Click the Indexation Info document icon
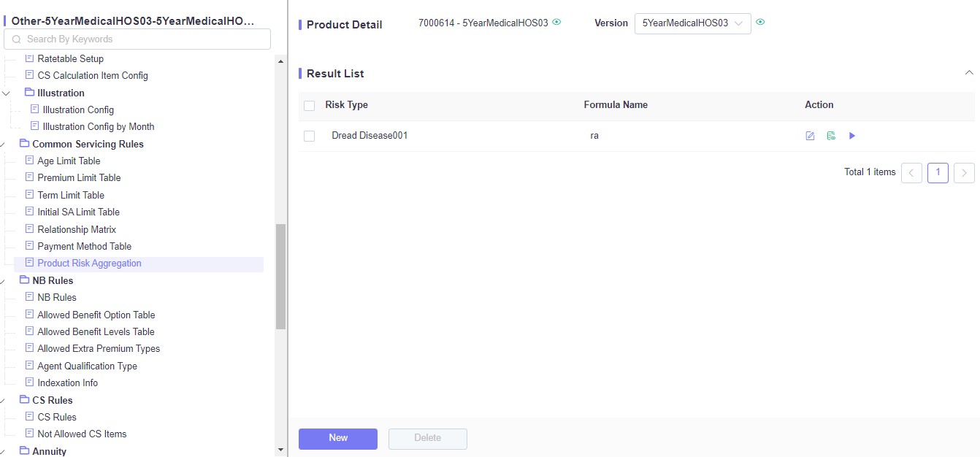This screenshot has height=457, width=980. [x=30, y=383]
